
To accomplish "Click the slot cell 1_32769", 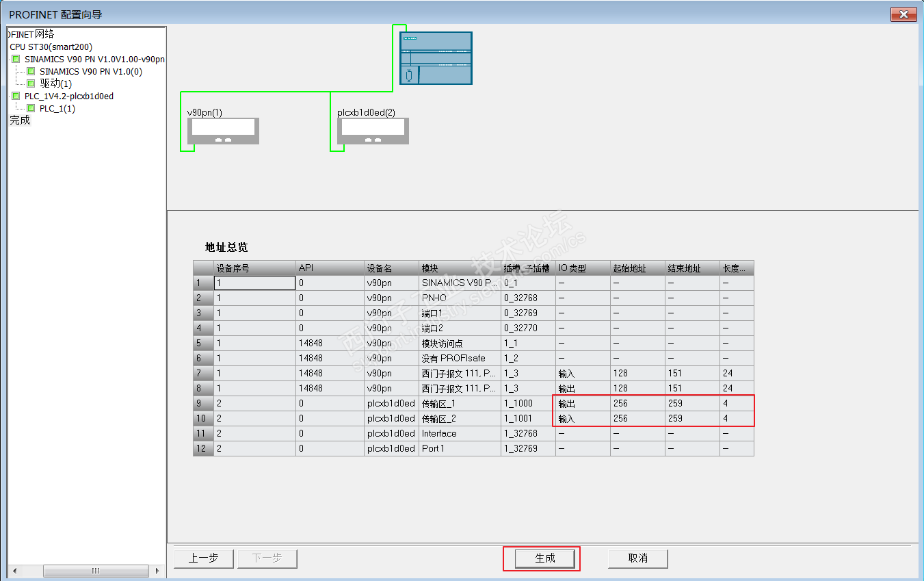I will click(529, 448).
